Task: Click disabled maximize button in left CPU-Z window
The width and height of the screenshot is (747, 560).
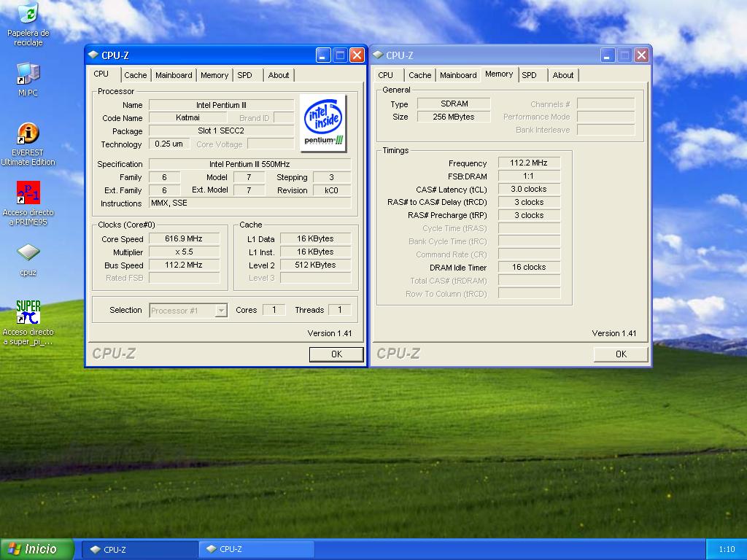Action: pos(340,55)
